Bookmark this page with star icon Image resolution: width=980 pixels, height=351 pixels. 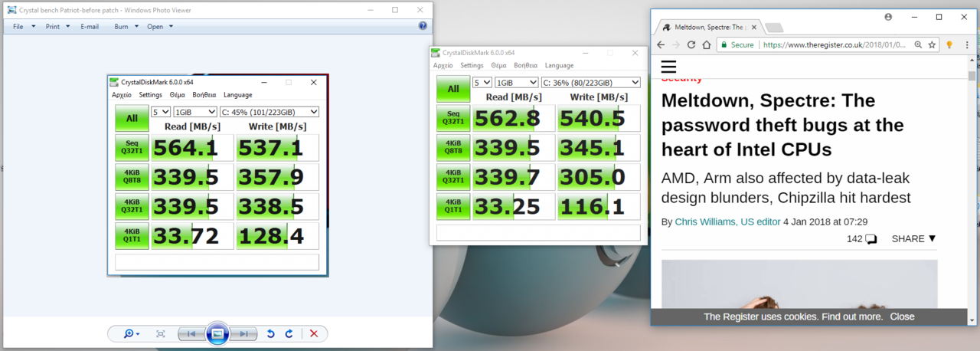(x=932, y=45)
